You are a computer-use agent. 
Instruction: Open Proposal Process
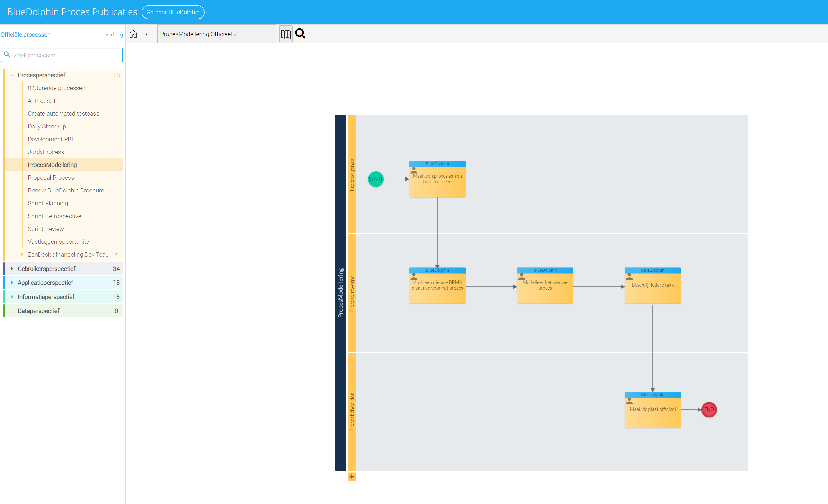(51, 178)
